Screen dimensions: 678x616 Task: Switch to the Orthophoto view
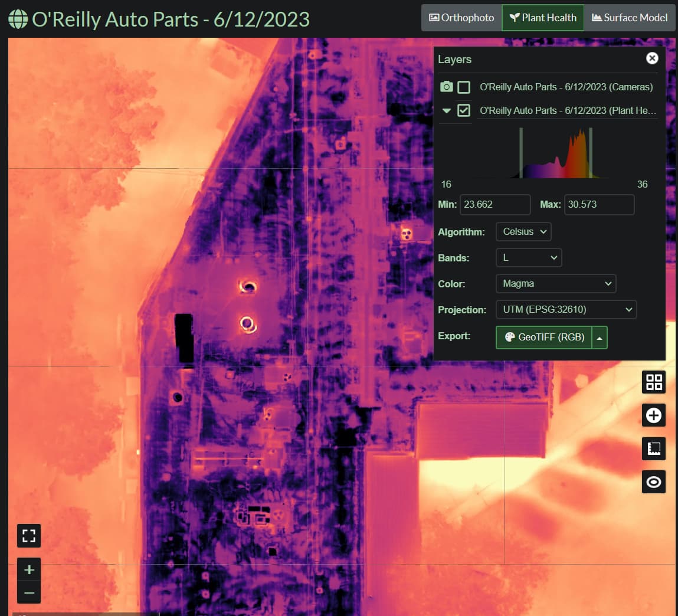coord(461,17)
